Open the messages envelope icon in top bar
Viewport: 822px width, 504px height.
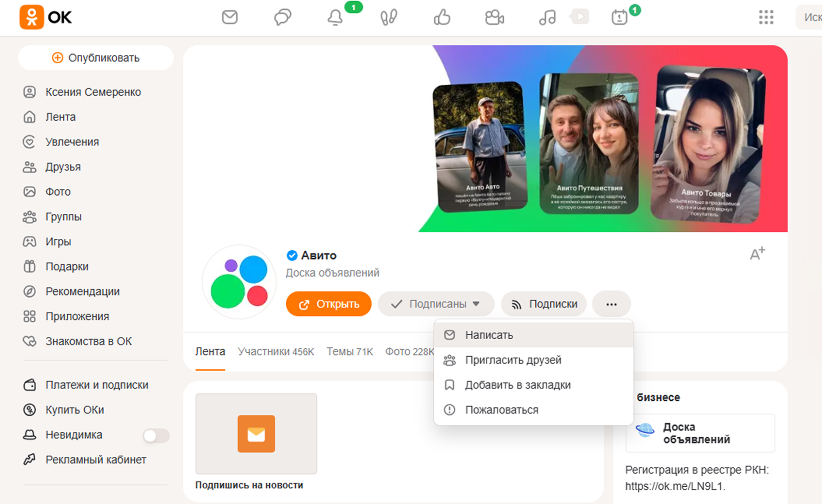pos(229,17)
